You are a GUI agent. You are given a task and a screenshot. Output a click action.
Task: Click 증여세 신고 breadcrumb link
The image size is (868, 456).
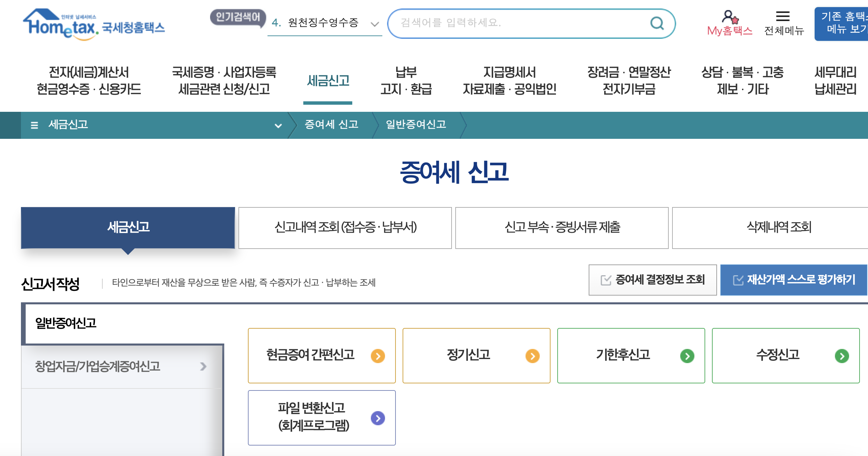click(331, 125)
